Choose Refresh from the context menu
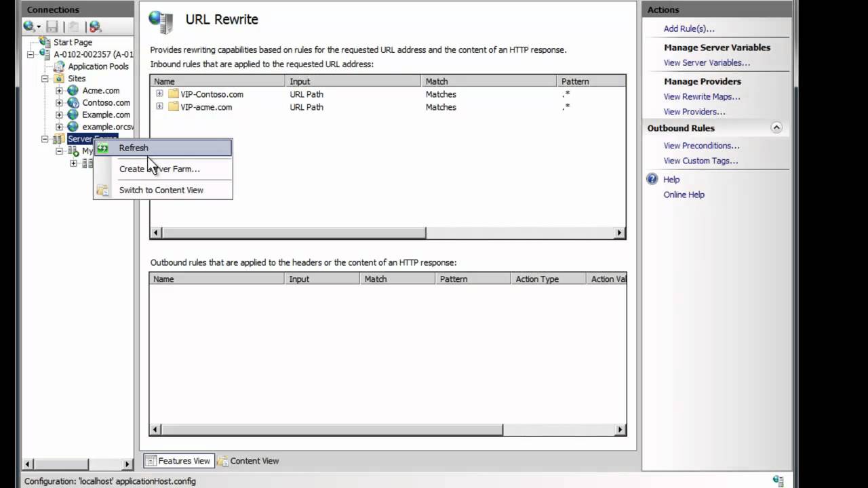Viewport: 868px width, 488px height. click(x=163, y=148)
